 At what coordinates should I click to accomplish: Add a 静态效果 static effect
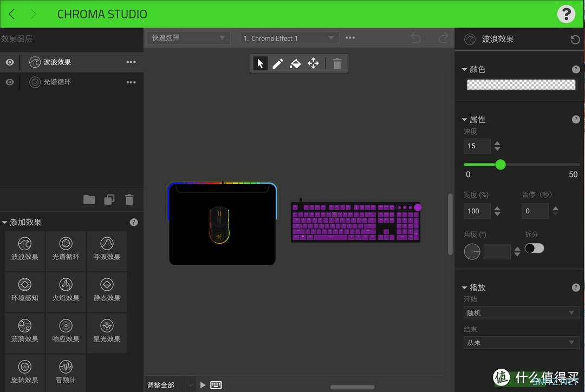[x=107, y=291]
